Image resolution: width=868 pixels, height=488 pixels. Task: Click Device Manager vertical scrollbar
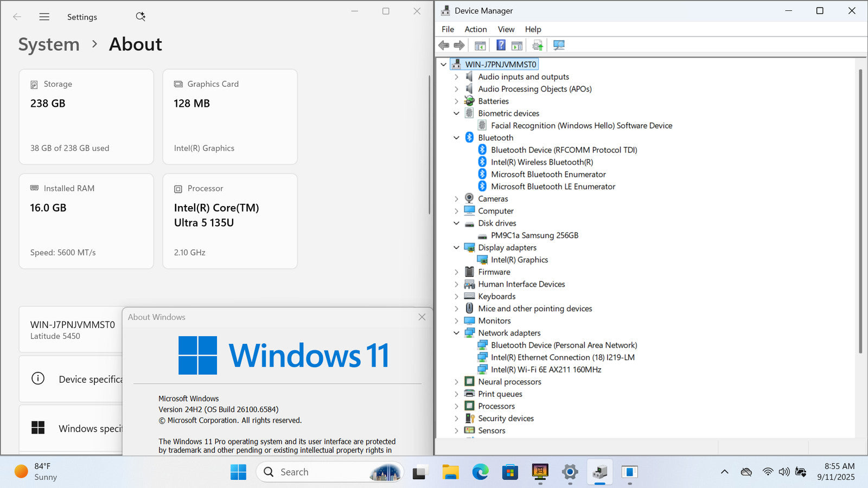pos(860,211)
